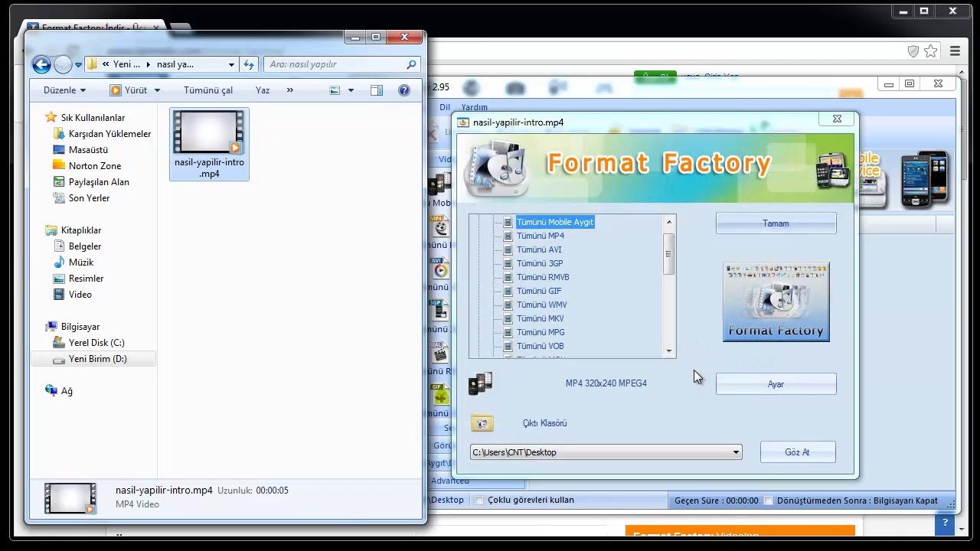Open the output path C:\Users\CNT\Desktop dropdown
This screenshot has height=551, width=980.
[736, 452]
